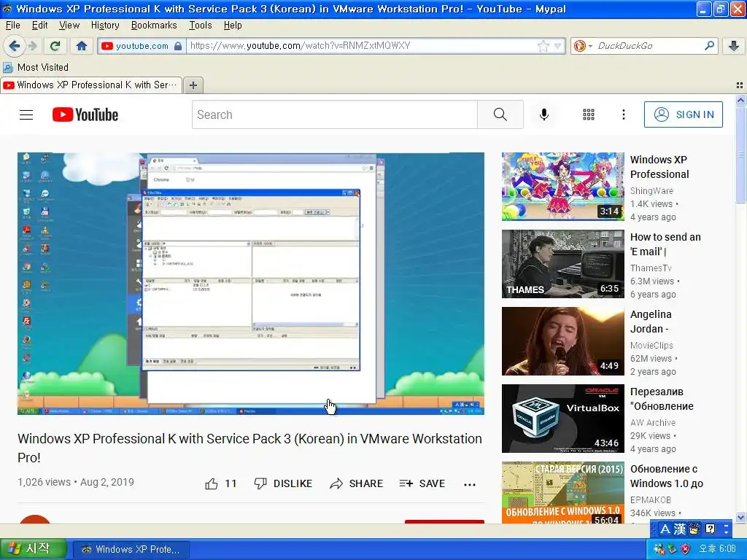This screenshot has height=560, width=747.
Task: Click the SHARE button
Action: [x=356, y=484]
